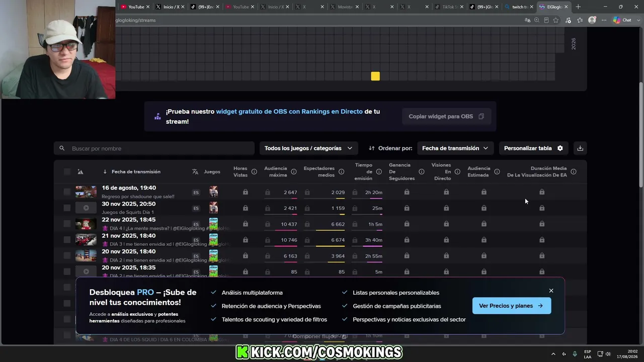Click the search magnifier icon in name field

coord(62,148)
